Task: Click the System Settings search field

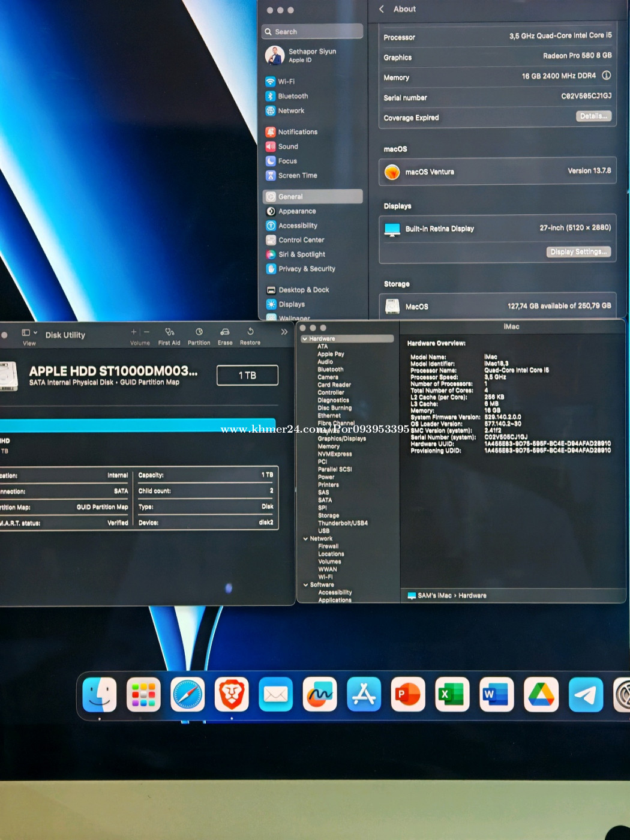Action: click(x=313, y=32)
